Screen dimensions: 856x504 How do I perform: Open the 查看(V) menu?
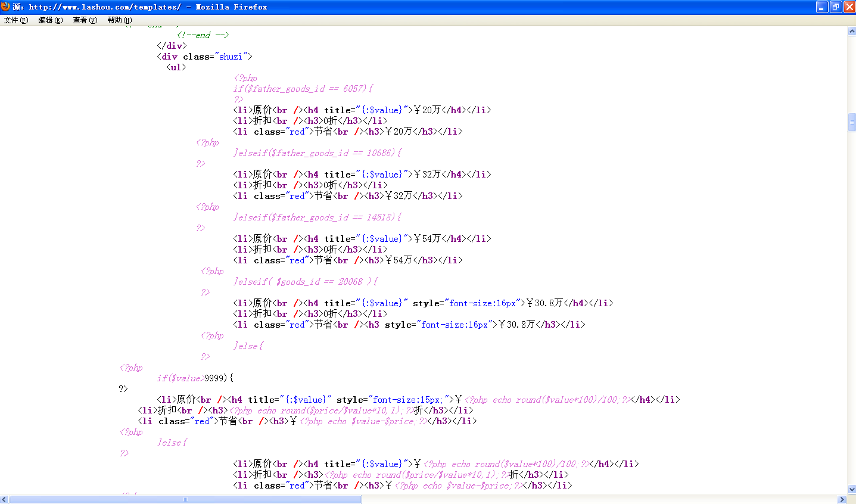(85, 20)
